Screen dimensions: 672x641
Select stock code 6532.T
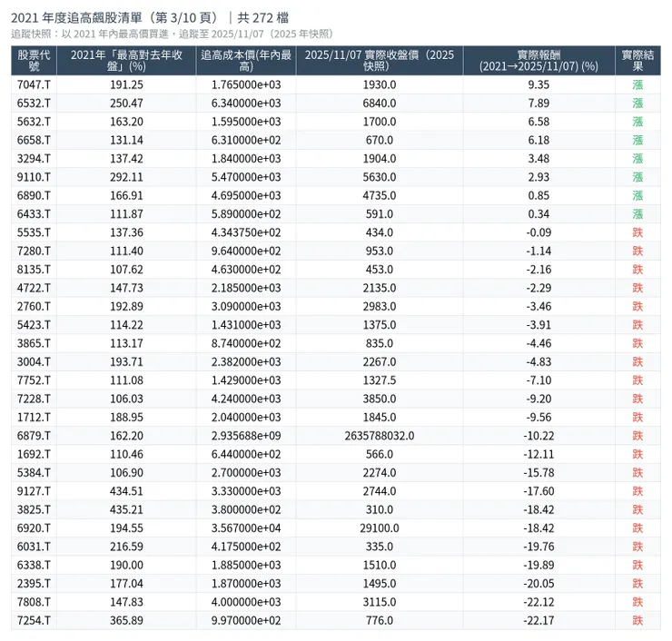point(34,104)
